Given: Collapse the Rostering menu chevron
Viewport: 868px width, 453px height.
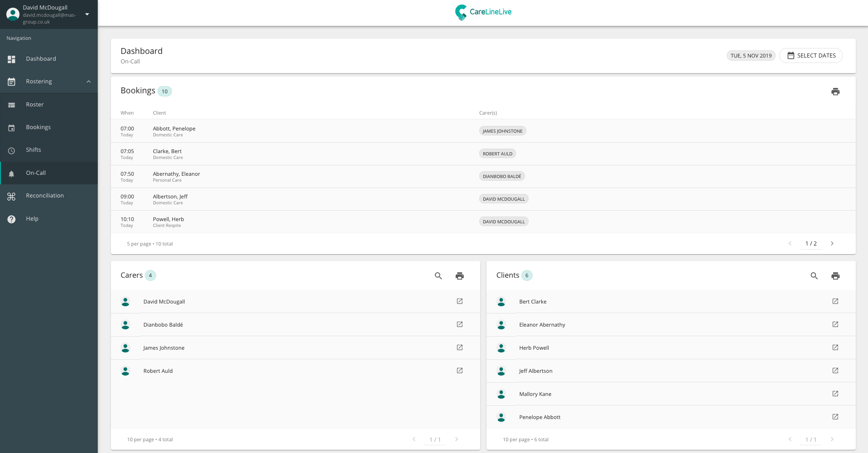Looking at the screenshot, I should click(89, 82).
